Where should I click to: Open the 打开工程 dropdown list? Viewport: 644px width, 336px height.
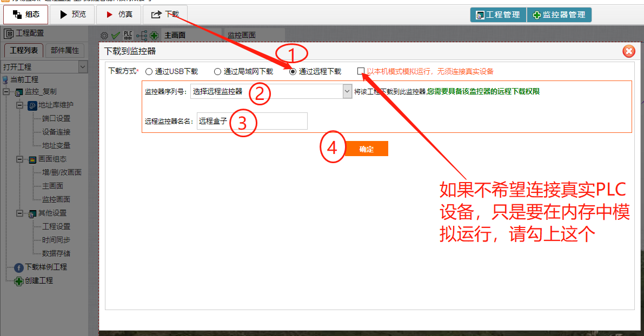(83, 67)
